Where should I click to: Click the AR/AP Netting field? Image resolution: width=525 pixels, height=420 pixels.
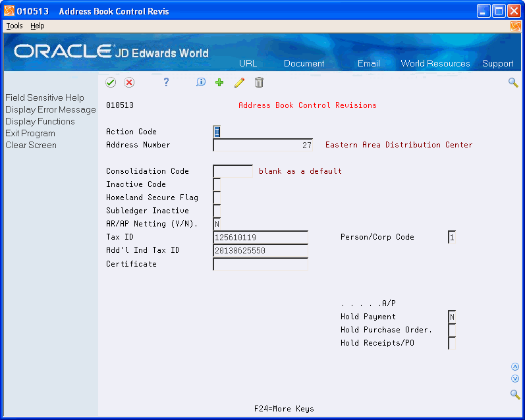point(217,224)
